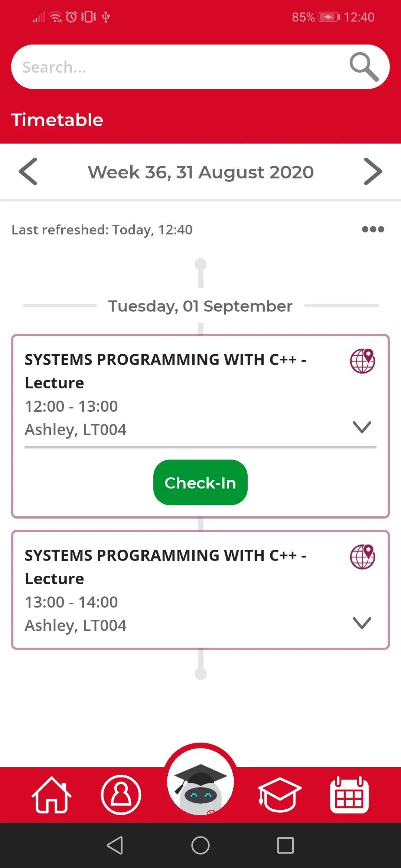Screen dimensions: 401x868
Task: Tap the Android recent apps square button
Action: [x=286, y=845]
